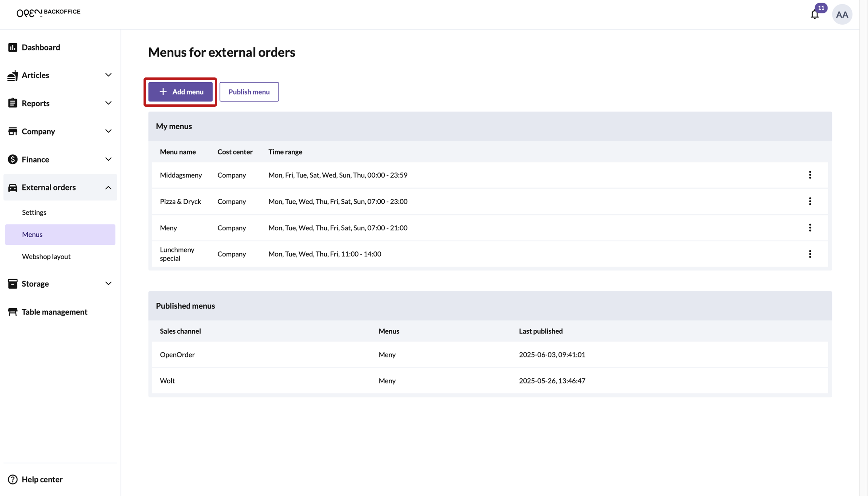
Task: Open options for the Pizza & Dryck row
Action: tap(810, 201)
